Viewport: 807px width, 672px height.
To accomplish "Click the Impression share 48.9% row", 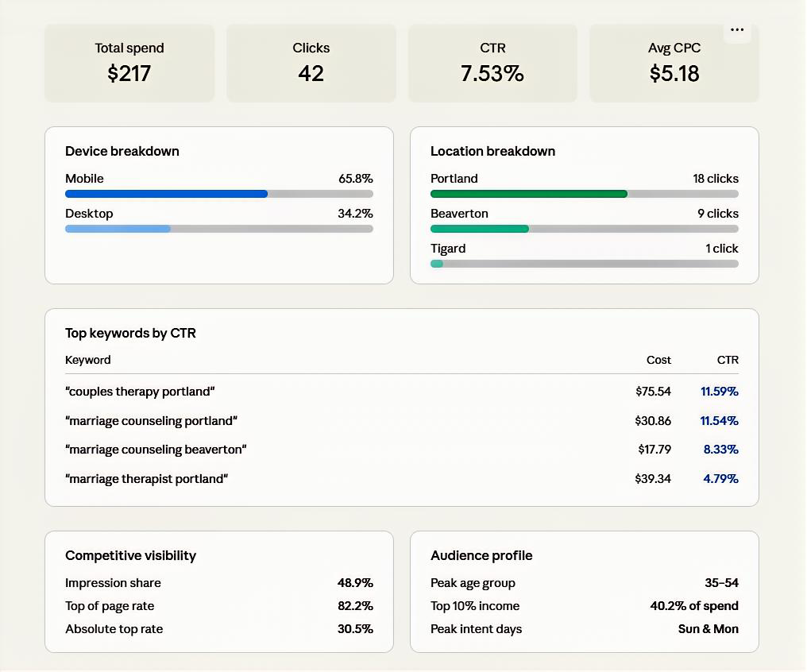I will 218,583.
